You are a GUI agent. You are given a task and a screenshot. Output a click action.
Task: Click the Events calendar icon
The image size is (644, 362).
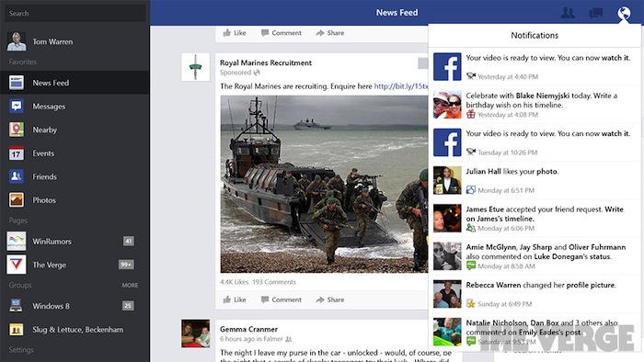pos(17,153)
